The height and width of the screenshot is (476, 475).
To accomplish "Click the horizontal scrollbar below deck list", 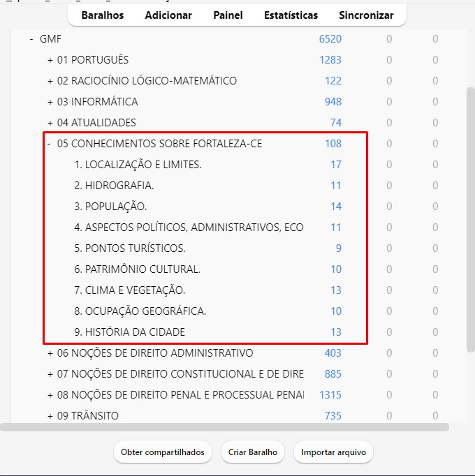I will (x=210, y=427).
